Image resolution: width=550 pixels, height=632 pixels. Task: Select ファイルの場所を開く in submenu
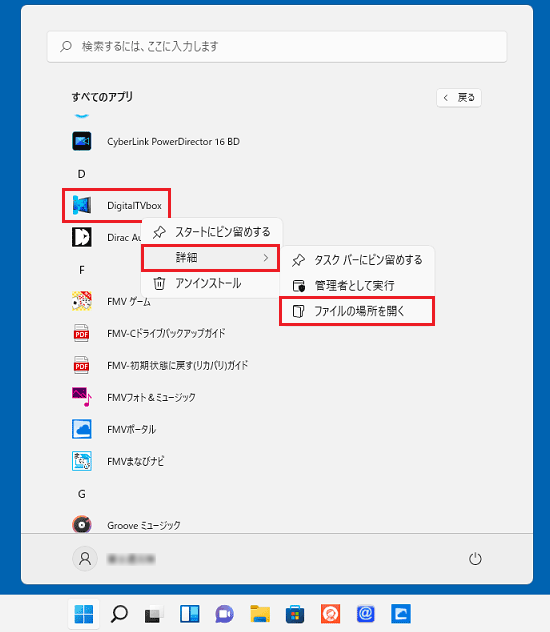coord(357,311)
